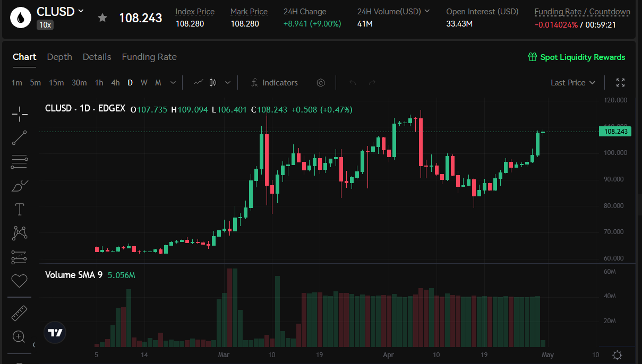Click the Open Interest value 33.43M
Screen dimensions: 642x364
[x=459, y=24]
